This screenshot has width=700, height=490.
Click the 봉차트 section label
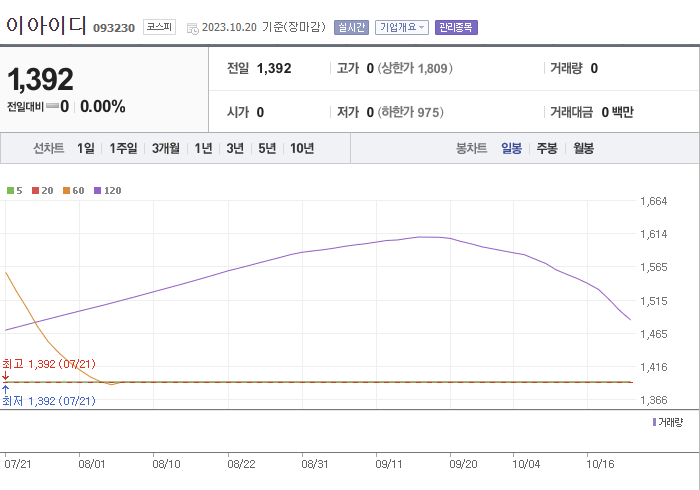[x=471, y=148]
